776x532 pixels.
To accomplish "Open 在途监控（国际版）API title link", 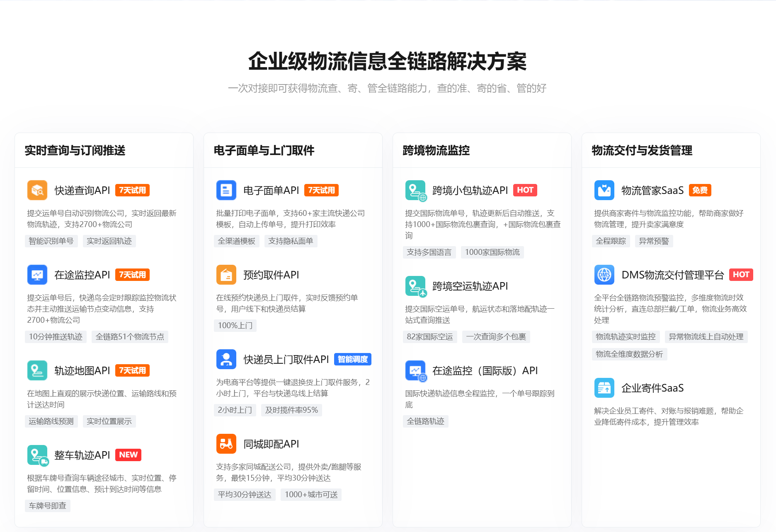I will pos(485,370).
